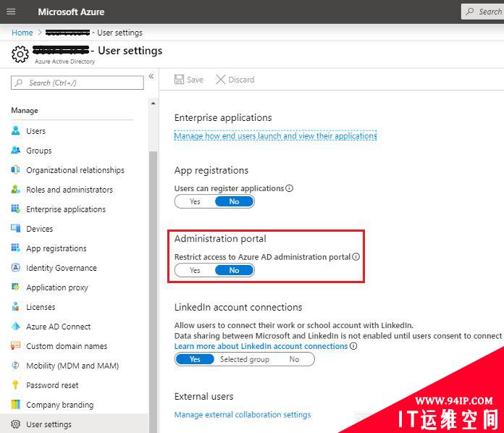Click the info icon beside Restrict access
The image size is (504, 433).
[356, 256]
